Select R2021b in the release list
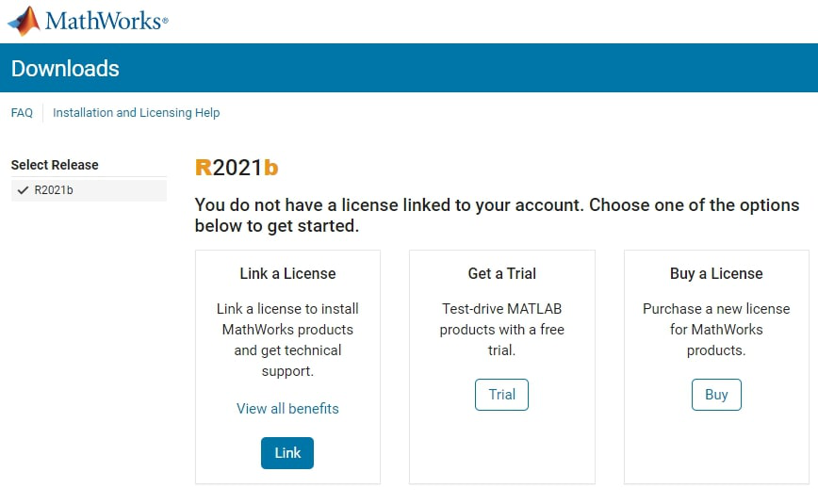This screenshot has height=504, width=818. (54, 190)
